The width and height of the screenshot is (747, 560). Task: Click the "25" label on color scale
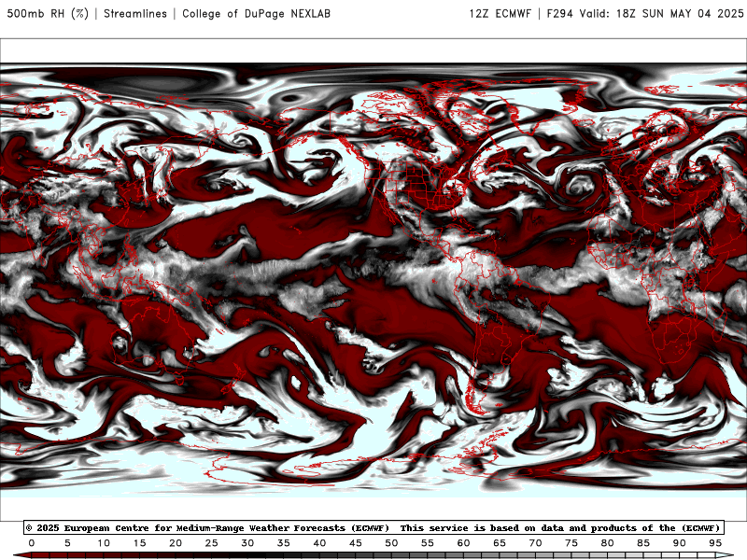[x=212, y=543]
